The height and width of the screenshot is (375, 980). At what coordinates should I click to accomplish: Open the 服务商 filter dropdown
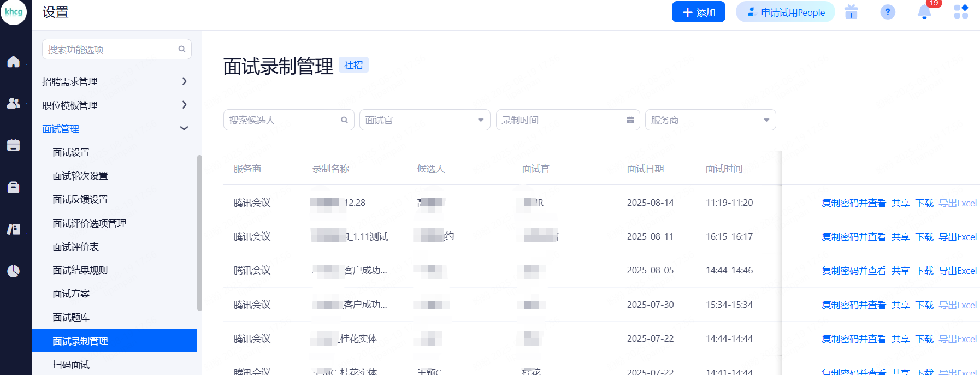click(x=710, y=120)
